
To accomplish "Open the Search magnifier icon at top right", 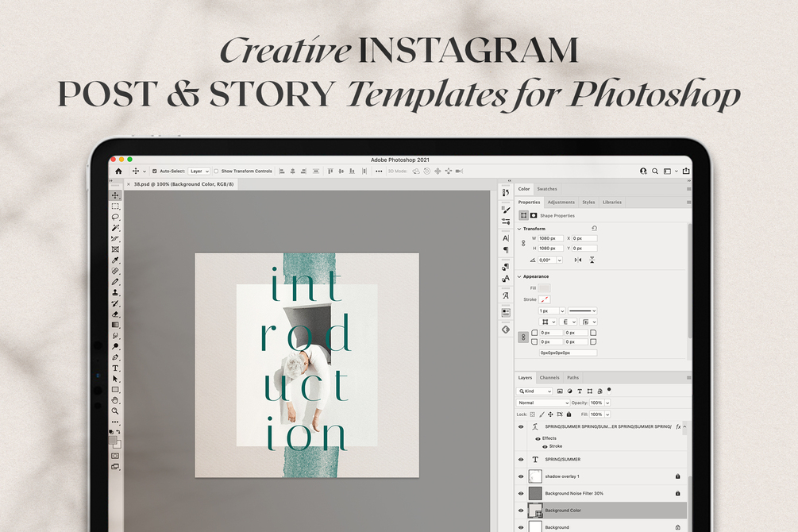I will (655, 171).
